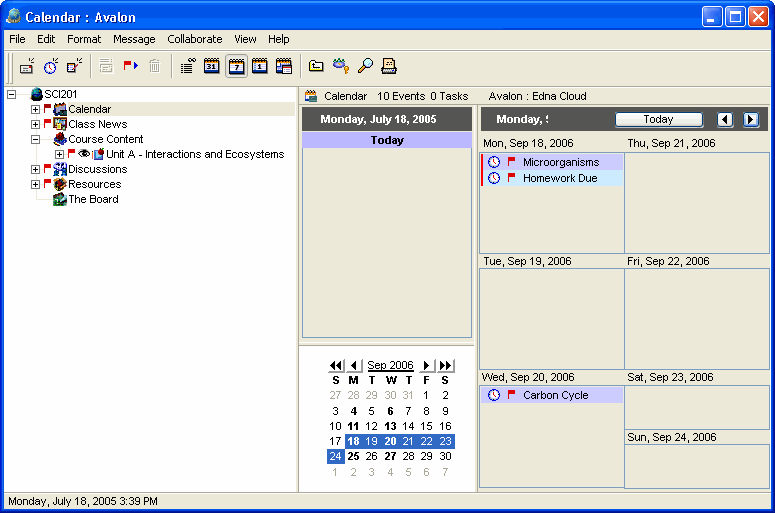This screenshot has height=513, width=775.
Task: Click the magnifying glass search icon
Action: [x=365, y=66]
